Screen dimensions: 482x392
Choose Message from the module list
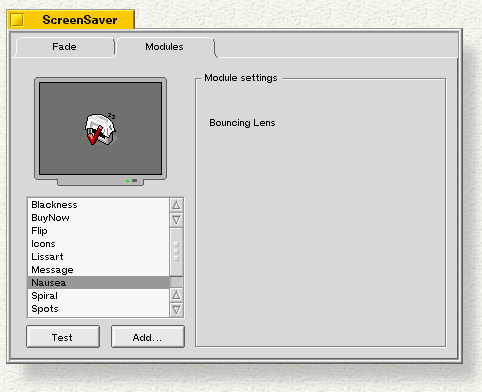98,270
